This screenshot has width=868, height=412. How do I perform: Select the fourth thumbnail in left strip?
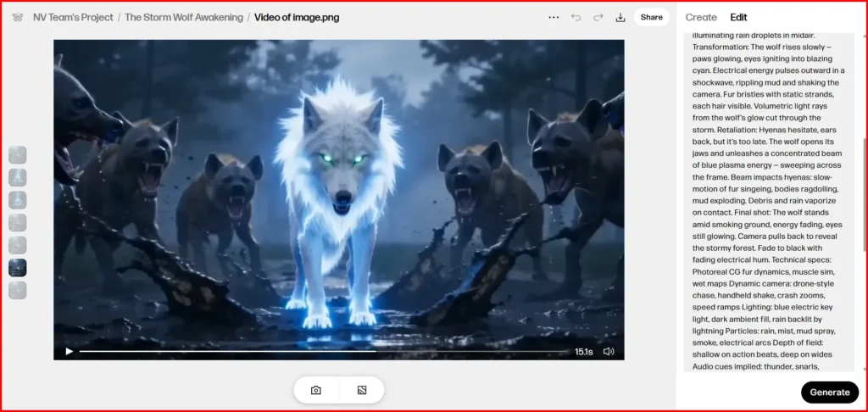click(18, 223)
